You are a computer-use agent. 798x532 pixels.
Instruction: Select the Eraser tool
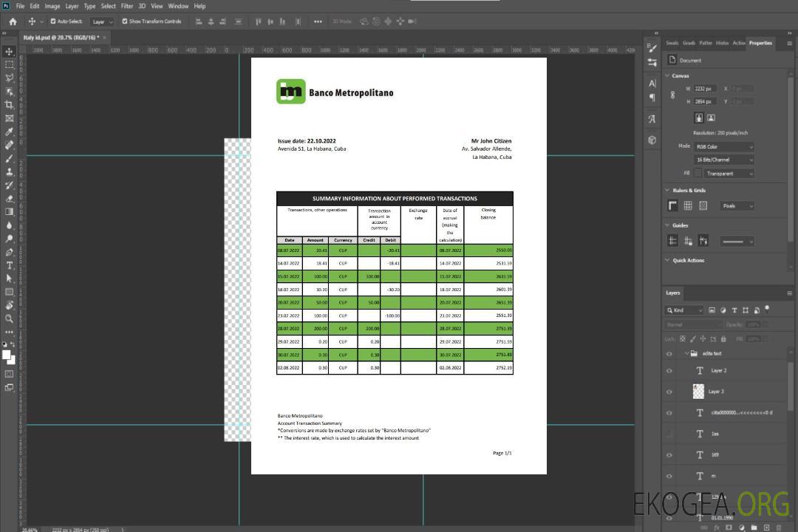(x=9, y=199)
